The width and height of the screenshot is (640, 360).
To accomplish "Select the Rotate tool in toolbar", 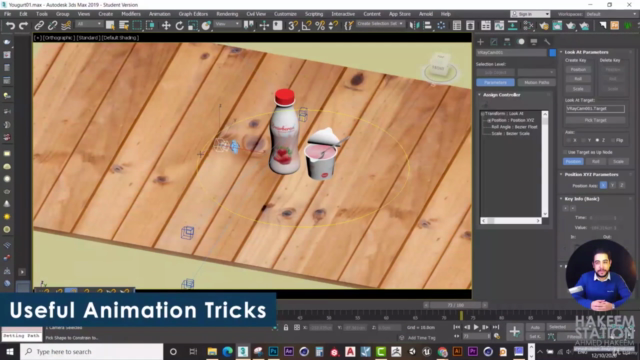I will [x=179, y=26].
